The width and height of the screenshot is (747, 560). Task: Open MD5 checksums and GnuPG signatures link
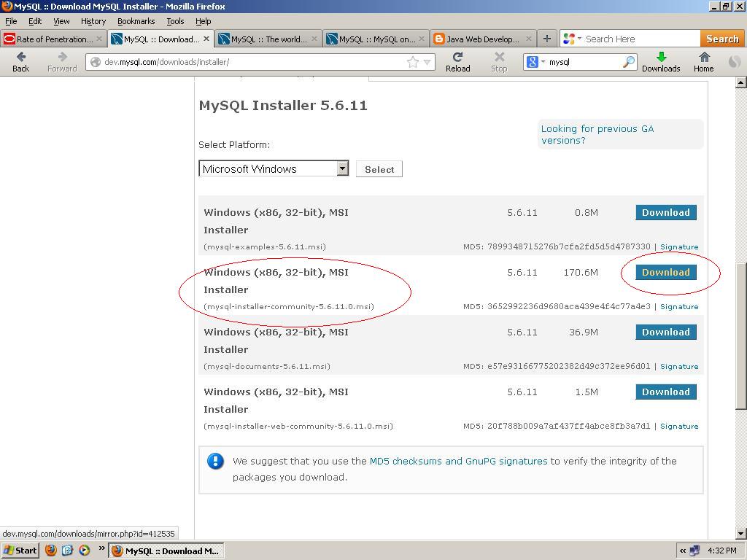[x=458, y=461]
